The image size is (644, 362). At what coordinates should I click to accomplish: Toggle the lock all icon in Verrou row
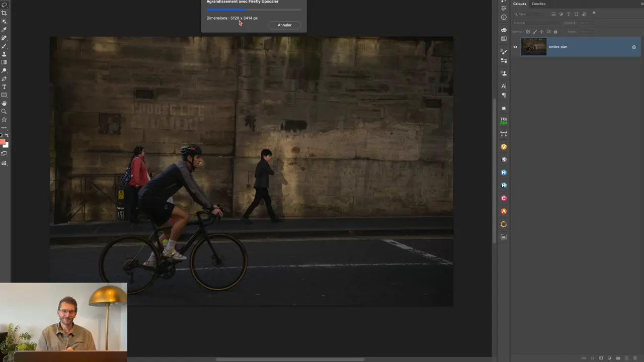(555, 32)
